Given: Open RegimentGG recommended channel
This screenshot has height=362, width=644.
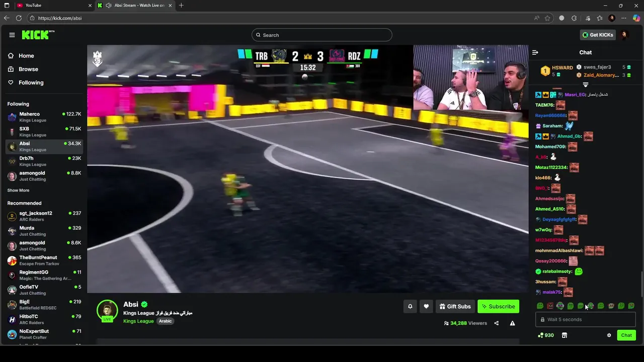Looking at the screenshot, I should point(44,275).
